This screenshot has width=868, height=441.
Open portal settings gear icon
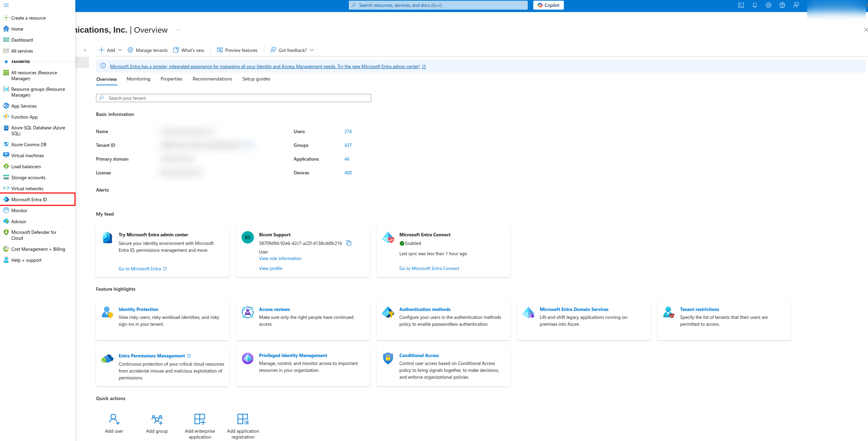click(x=768, y=5)
